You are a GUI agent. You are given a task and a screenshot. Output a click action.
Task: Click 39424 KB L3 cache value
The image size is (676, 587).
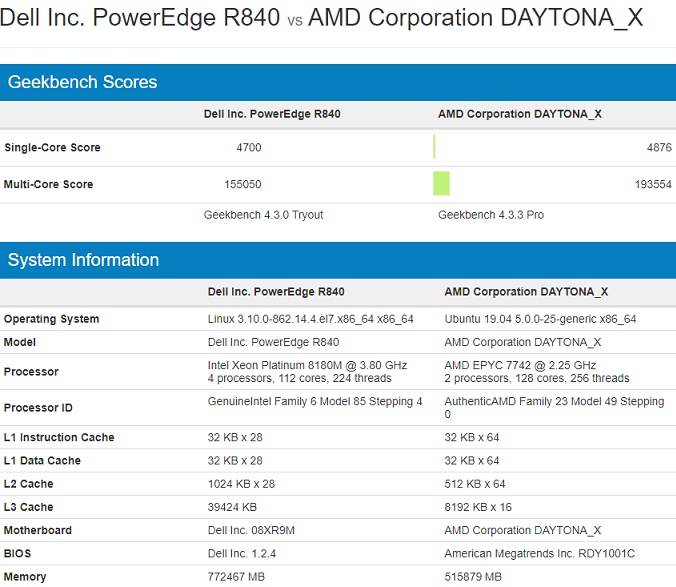(x=232, y=507)
